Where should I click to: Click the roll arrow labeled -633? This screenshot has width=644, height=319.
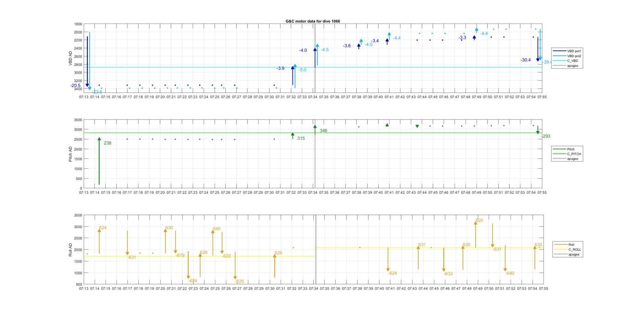(444, 260)
